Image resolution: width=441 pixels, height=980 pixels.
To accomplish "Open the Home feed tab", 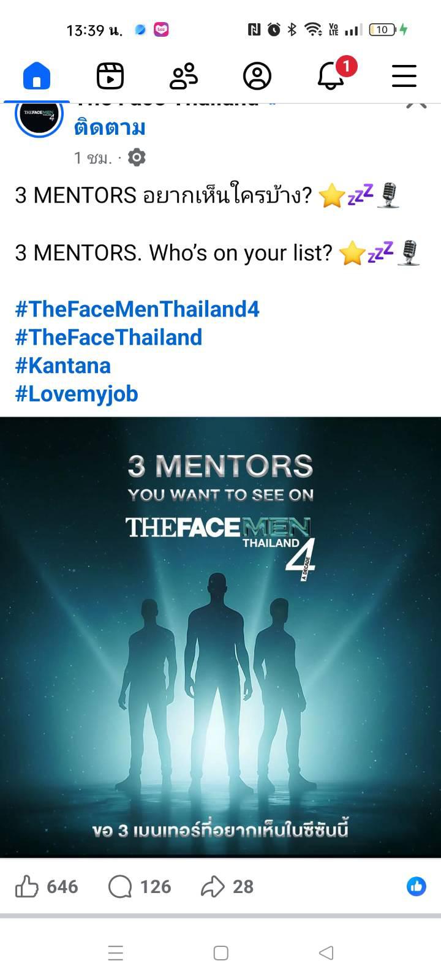I will 37,76.
